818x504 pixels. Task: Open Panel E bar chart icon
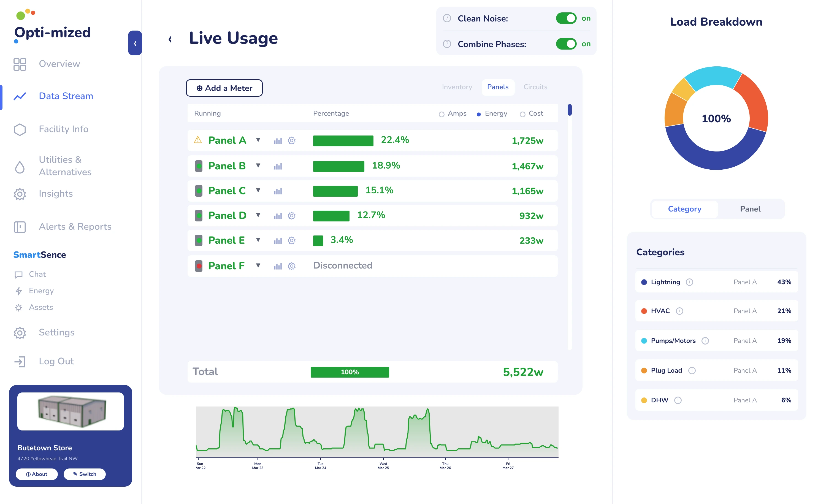click(278, 241)
